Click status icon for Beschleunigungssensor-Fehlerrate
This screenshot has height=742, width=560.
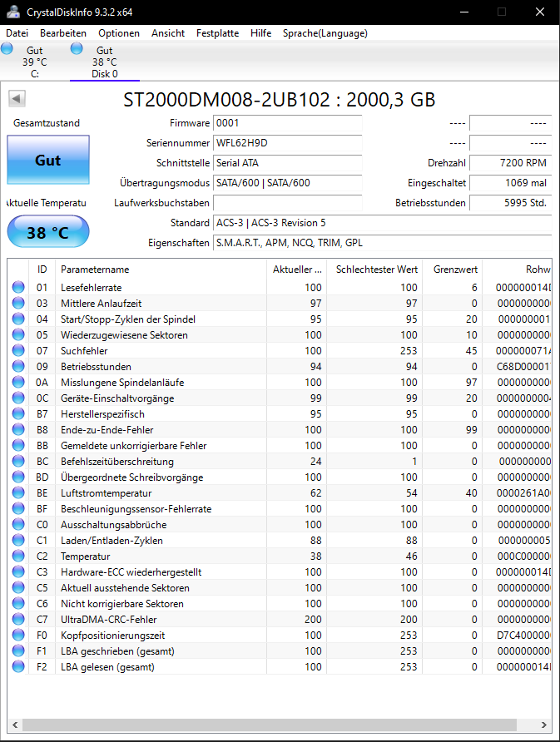[18, 509]
